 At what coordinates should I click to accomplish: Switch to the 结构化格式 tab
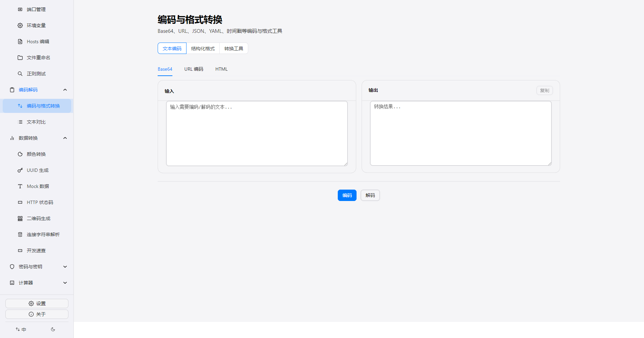tap(203, 48)
